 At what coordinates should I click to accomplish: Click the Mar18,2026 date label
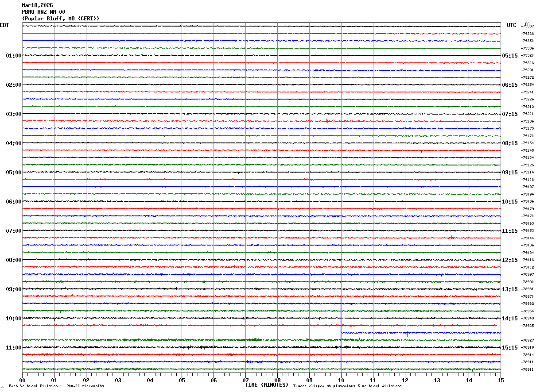click(x=37, y=5)
